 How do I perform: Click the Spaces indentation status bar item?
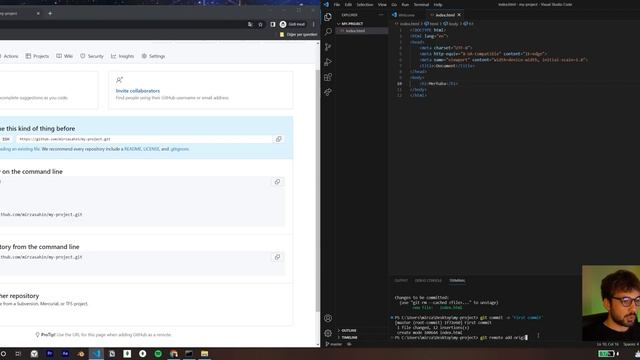tap(631, 344)
